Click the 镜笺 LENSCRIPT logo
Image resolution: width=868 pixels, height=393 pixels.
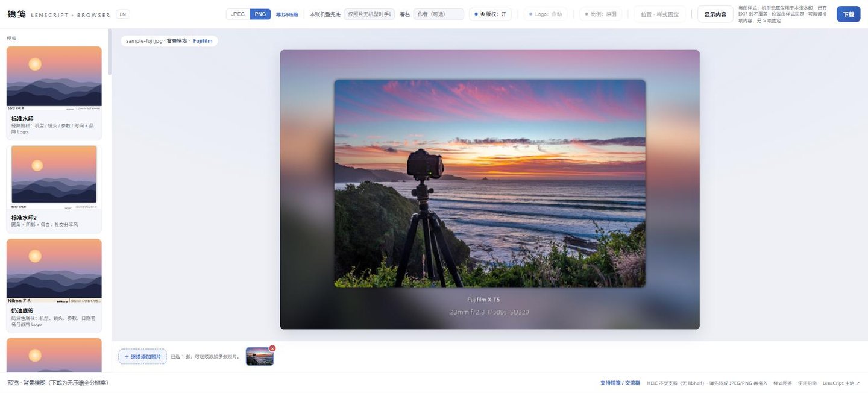58,14
